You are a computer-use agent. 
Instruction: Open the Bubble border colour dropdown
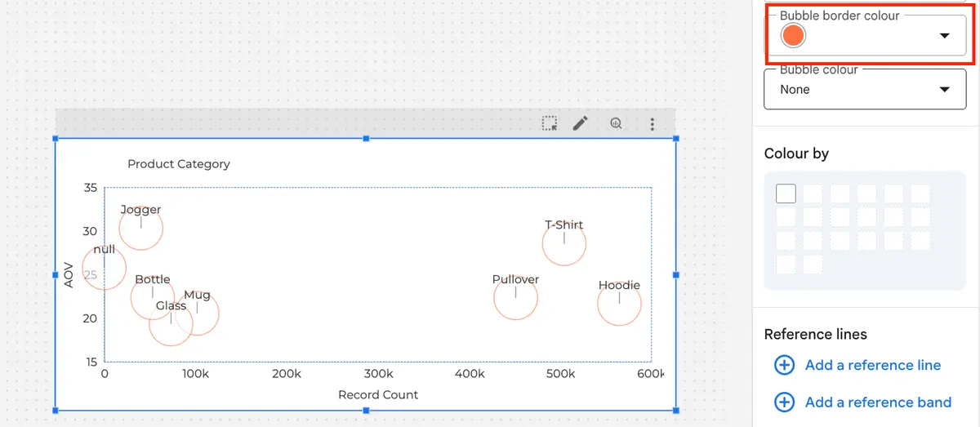tap(865, 35)
